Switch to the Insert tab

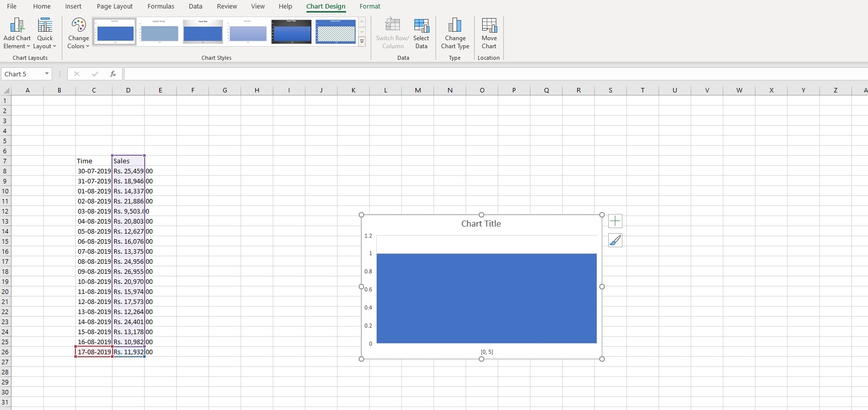[x=73, y=7]
